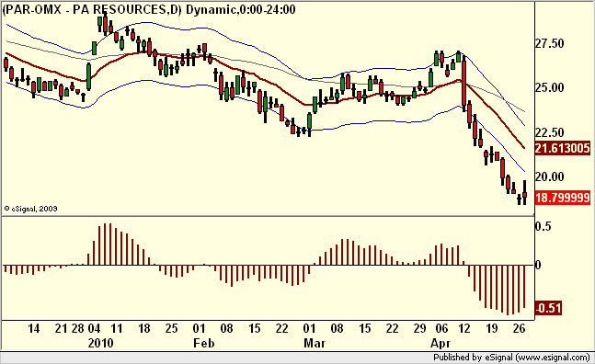The height and width of the screenshot is (364, 595).
Task: Click the 27.50 price axis label
Action: 549,43
